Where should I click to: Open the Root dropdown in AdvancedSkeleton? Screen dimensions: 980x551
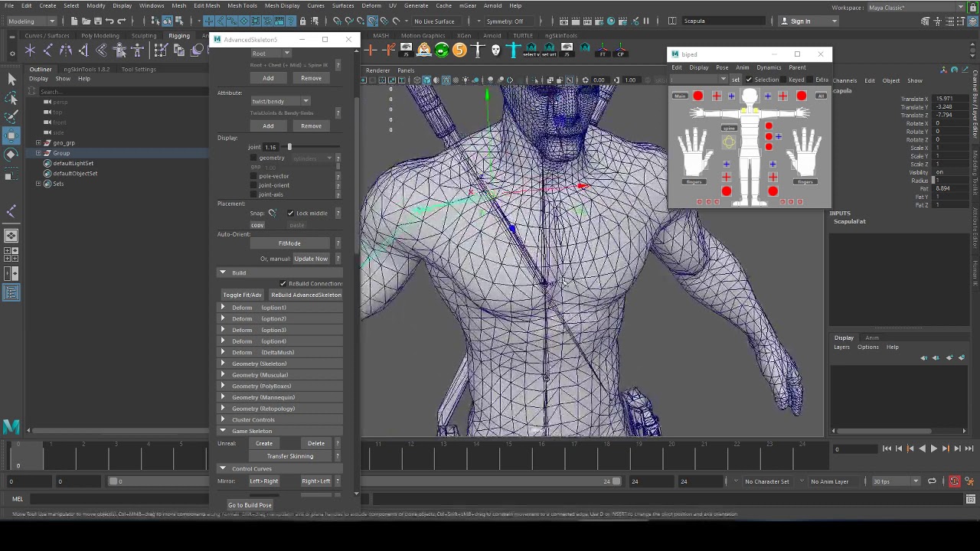[271, 54]
